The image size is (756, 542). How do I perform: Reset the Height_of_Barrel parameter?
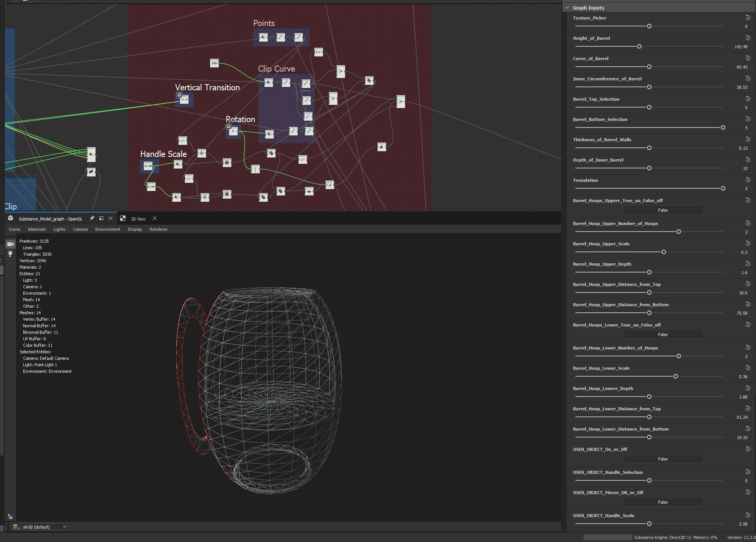click(x=748, y=38)
